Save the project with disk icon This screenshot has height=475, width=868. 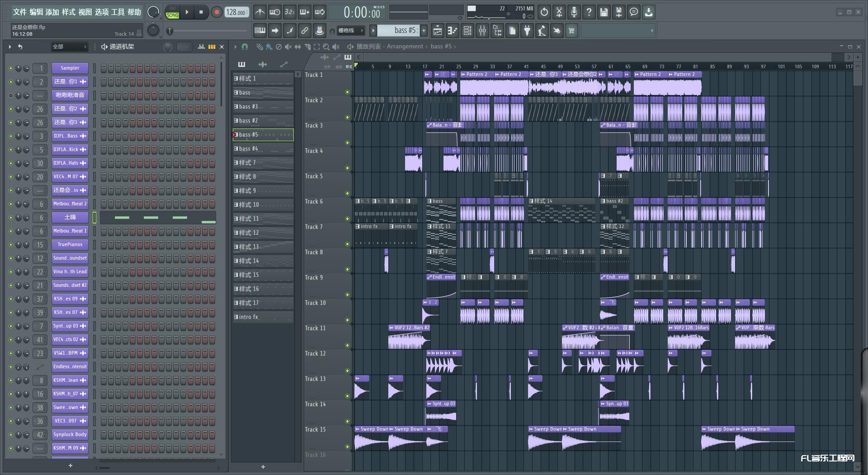(604, 12)
